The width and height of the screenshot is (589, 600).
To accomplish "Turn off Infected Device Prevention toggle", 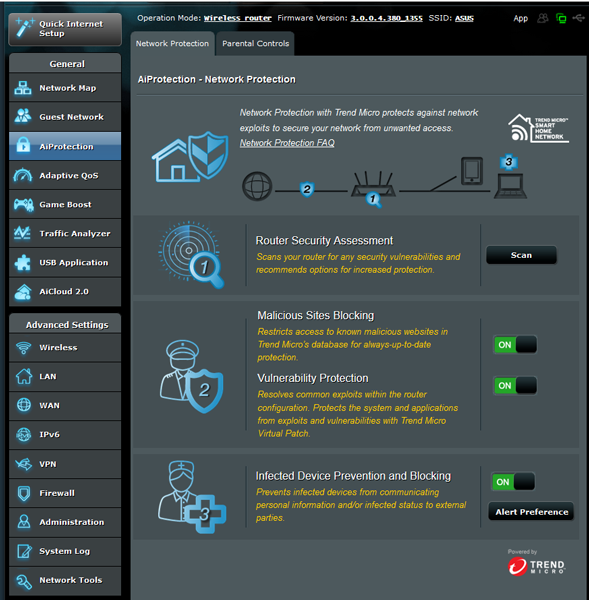I will coord(513,482).
